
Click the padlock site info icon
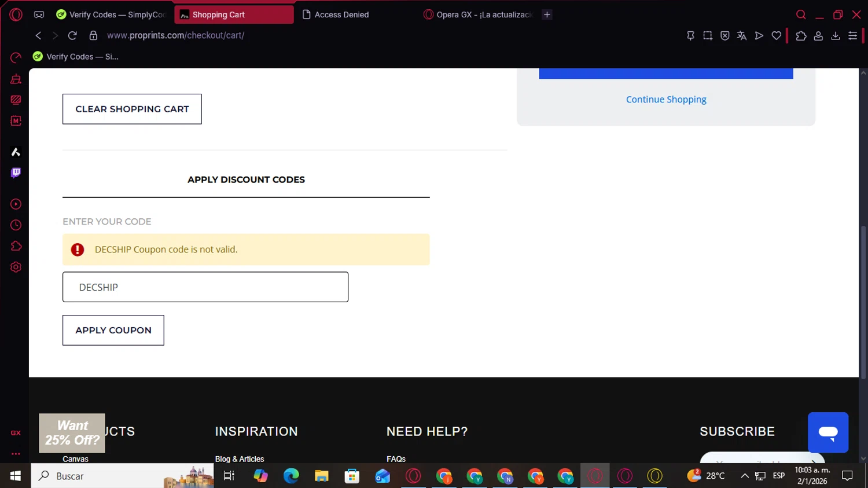93,35
